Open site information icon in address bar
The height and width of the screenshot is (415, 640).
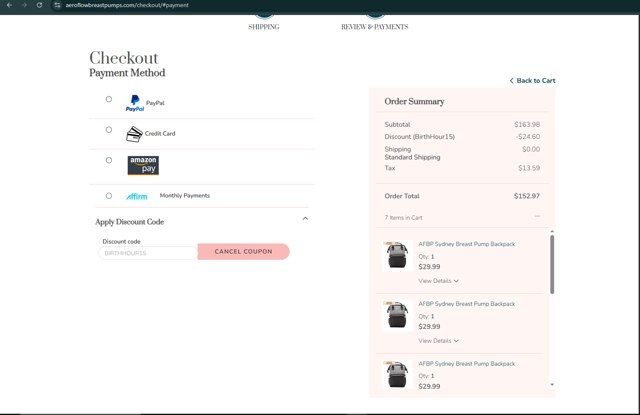[58, 5]
